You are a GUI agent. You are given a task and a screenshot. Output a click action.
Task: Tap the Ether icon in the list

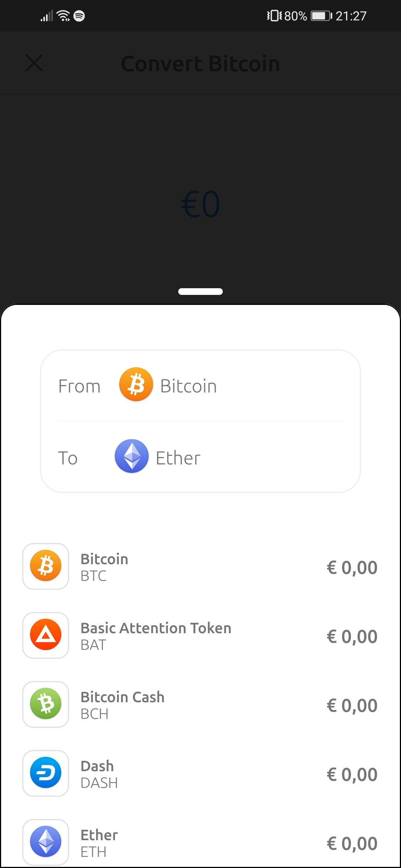pyautogui.click(x=46, y=842)
